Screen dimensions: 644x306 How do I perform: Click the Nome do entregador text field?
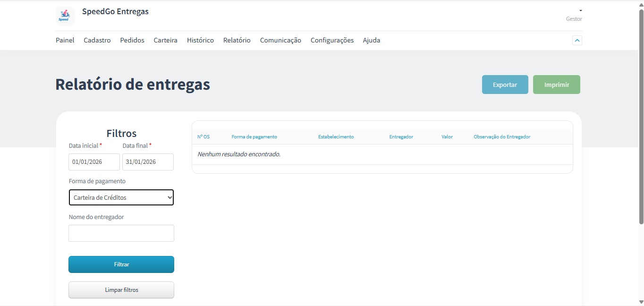[x=121, y=233]
